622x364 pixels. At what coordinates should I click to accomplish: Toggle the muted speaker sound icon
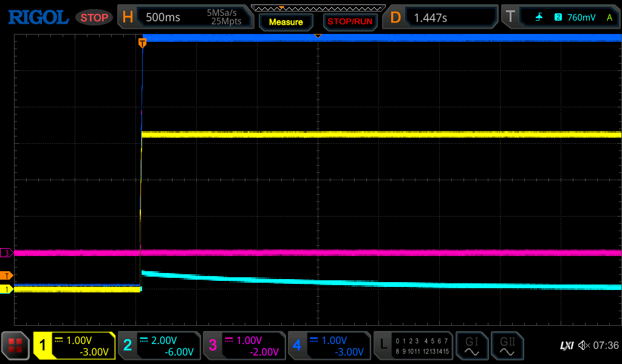tap(584, 345)
